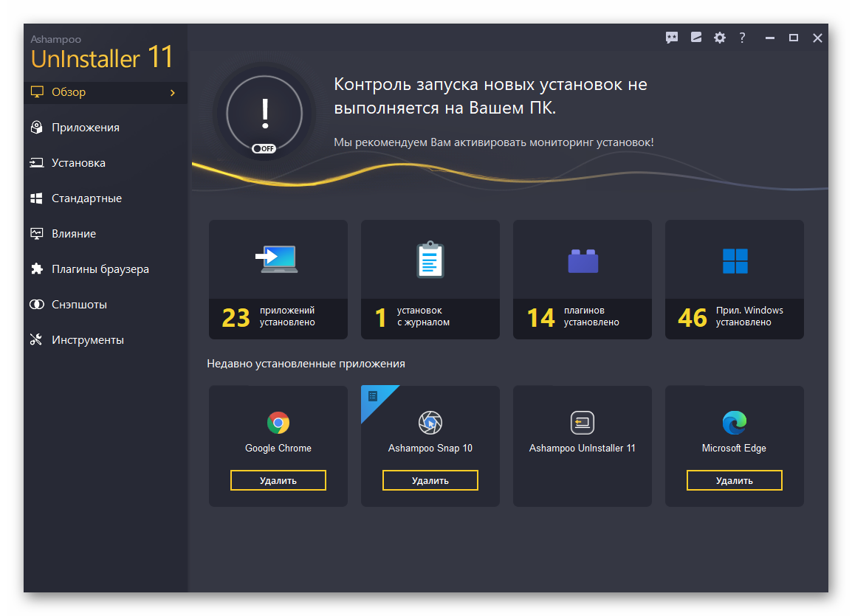Click the clipboard log installs icon
The width and height of the screenshot is (852, 616).
[430, 260]
